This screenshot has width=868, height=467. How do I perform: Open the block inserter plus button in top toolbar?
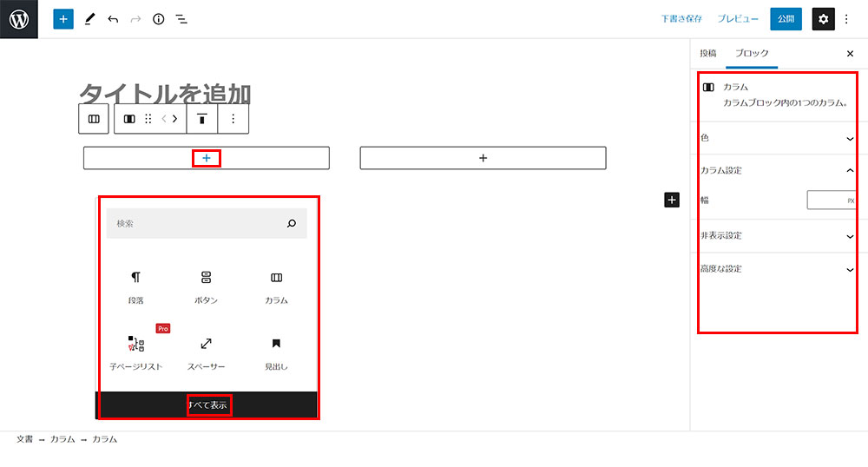(63, 19)
